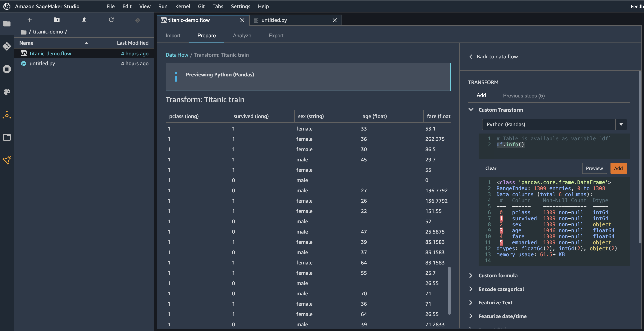Click Back to data flow link

click(497, 56)
